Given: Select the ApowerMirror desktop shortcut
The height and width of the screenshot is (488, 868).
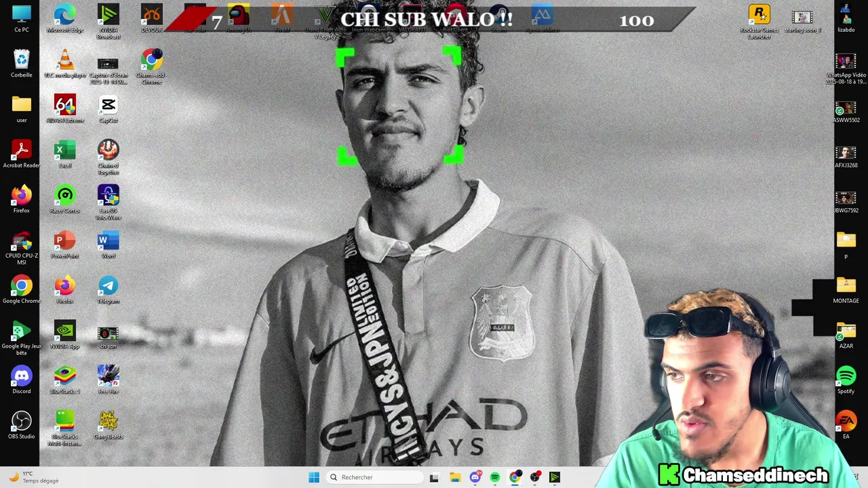Looking at the screenshot, I should (x=542, y=19).
